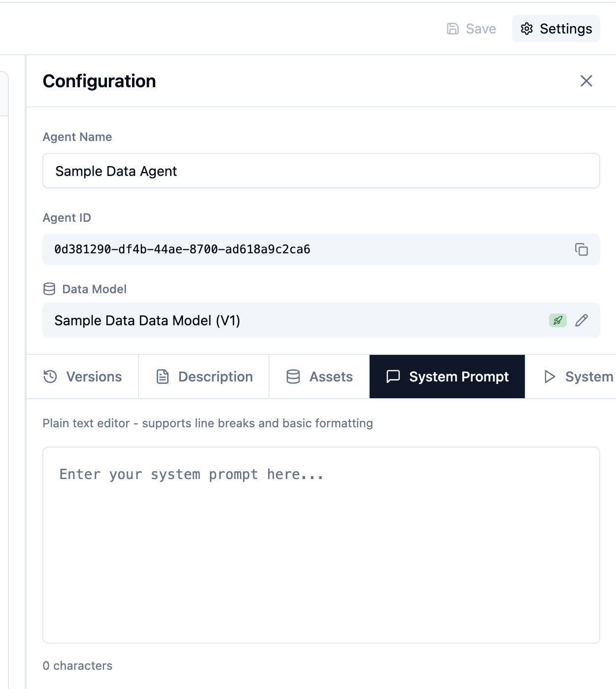Click the chat bubble icon on System Prompt tab
This screenshot has height=689, width=616.
click(x=393, y=377)
